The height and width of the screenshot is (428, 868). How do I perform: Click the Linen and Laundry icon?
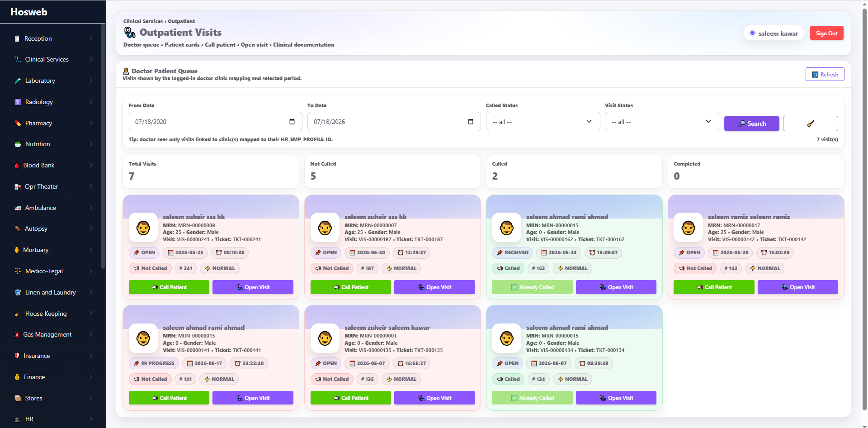coord(18,292)
